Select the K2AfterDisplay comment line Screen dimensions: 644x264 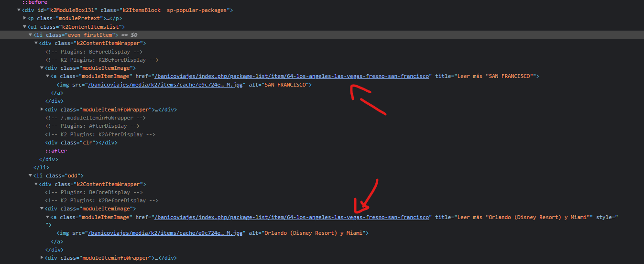tap(100, 134)
